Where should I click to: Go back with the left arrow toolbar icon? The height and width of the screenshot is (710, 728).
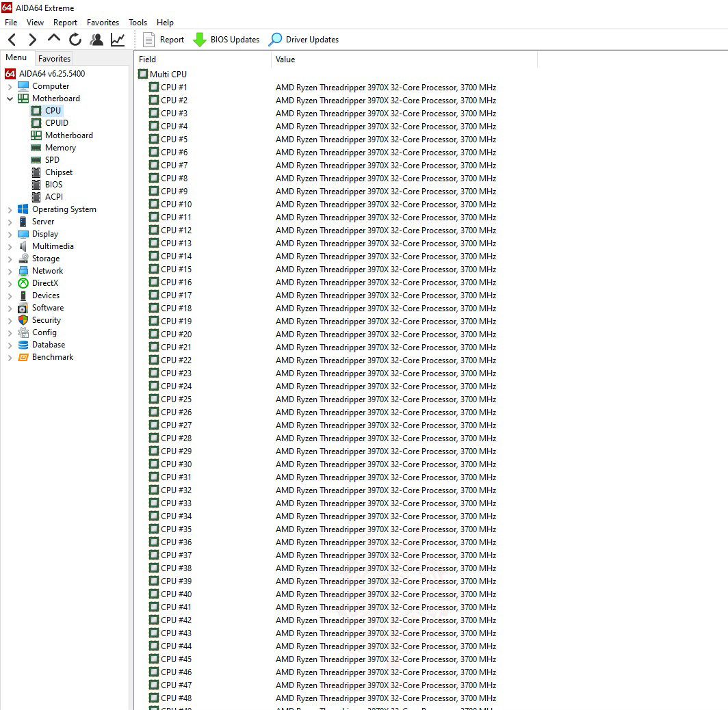point(12,40)
